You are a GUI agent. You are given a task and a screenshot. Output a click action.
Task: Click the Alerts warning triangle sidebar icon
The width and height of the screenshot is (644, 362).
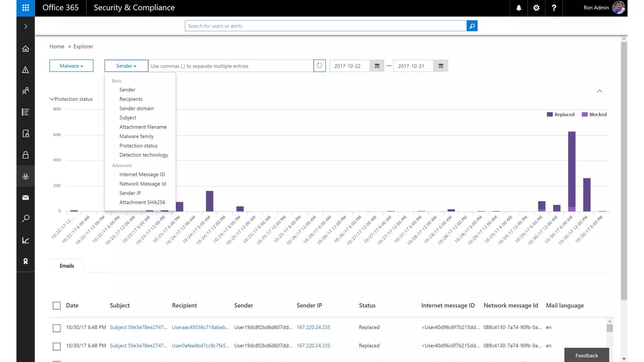[25, 70]
